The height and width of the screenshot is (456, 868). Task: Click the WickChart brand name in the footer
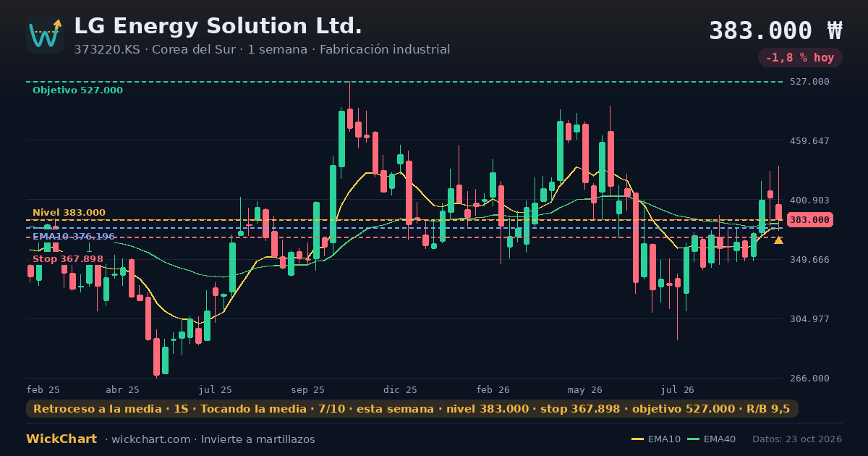61,439
